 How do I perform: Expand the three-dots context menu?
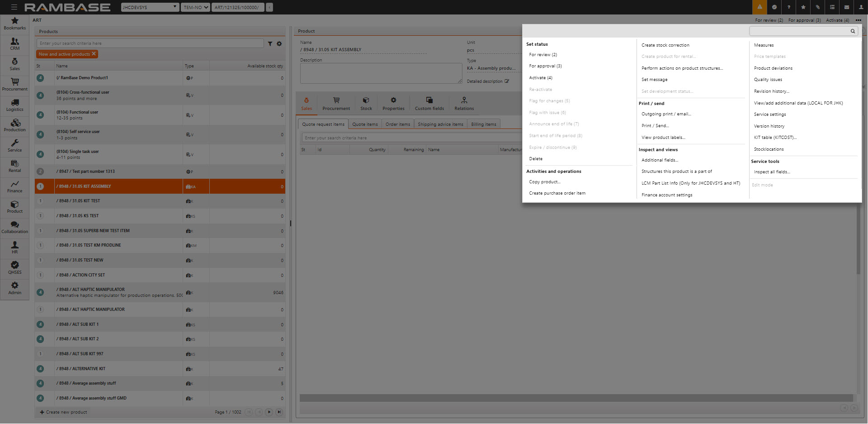[x=858, y=20]
